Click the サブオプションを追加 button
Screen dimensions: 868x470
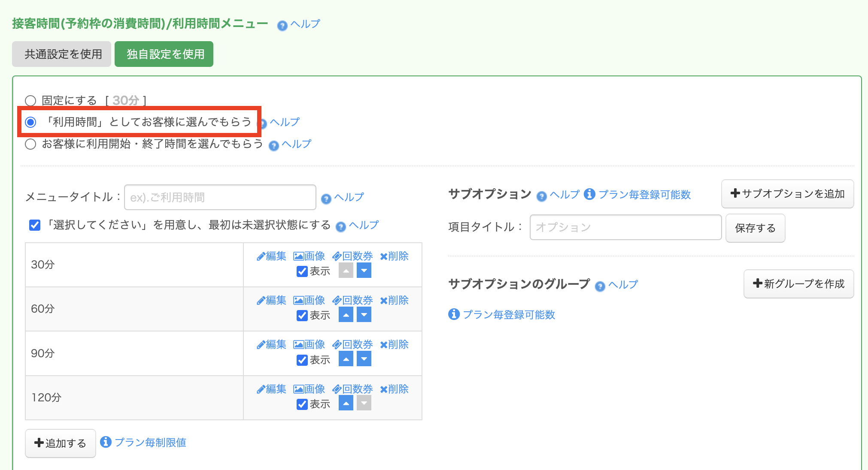click(x=787, y=194)
